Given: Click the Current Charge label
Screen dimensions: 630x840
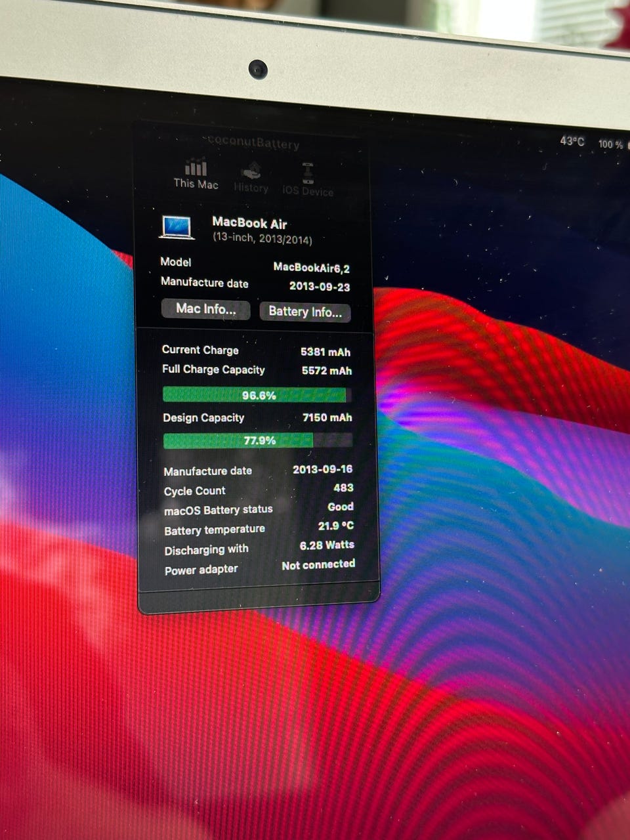Looking at the screenshot, I should (200, 350).
